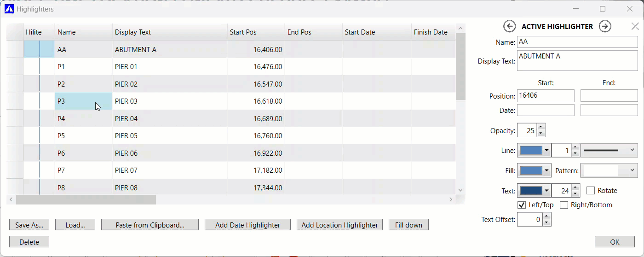The image size is (644, 257).
Task: Go to previous active highlighter arrow
Action: 509,26
